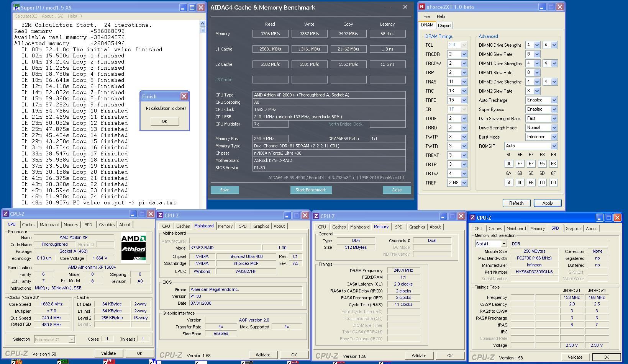Open SPD tab in CPU-Z Memory window
The width and height of the screenshot is (628, 364).
pyautogui.click(x=399, y=227)
